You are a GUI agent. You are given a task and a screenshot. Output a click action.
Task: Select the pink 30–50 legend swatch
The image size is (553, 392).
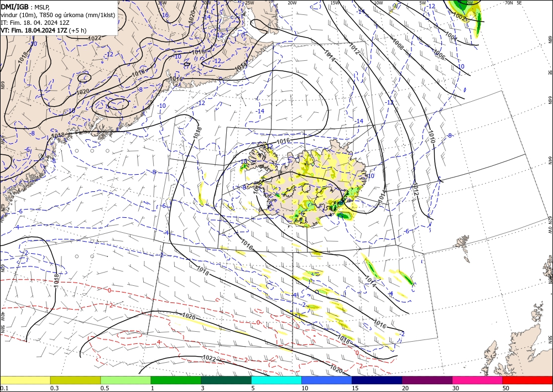coord(478,380)
